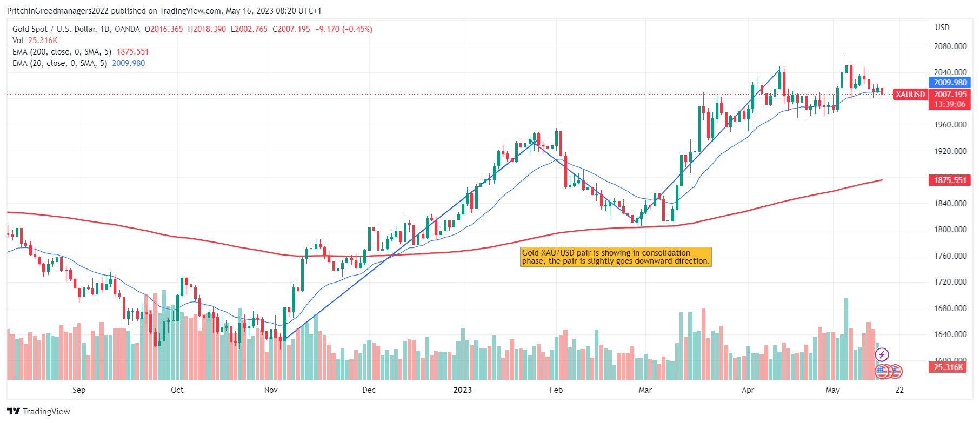980x423 pixels.
Task: Select the EMA 200 indicator legend line
Action: click(81, 52)
